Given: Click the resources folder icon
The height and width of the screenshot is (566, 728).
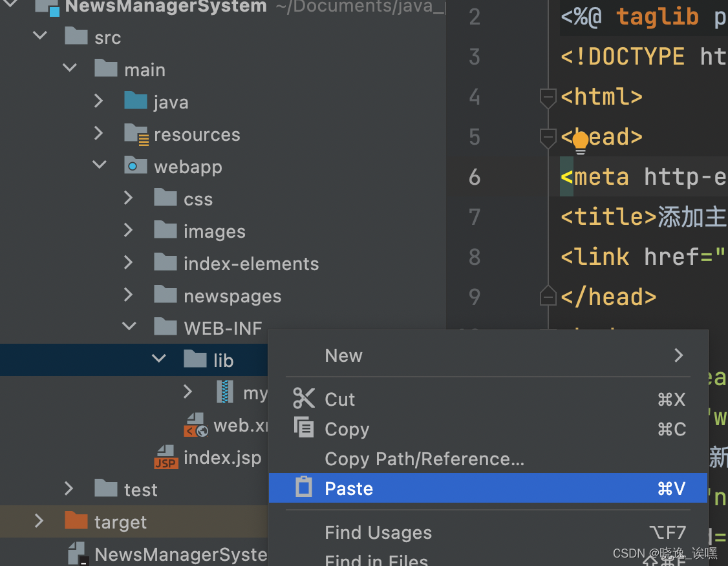Looking at the screenshot, I should coord(136,134).
